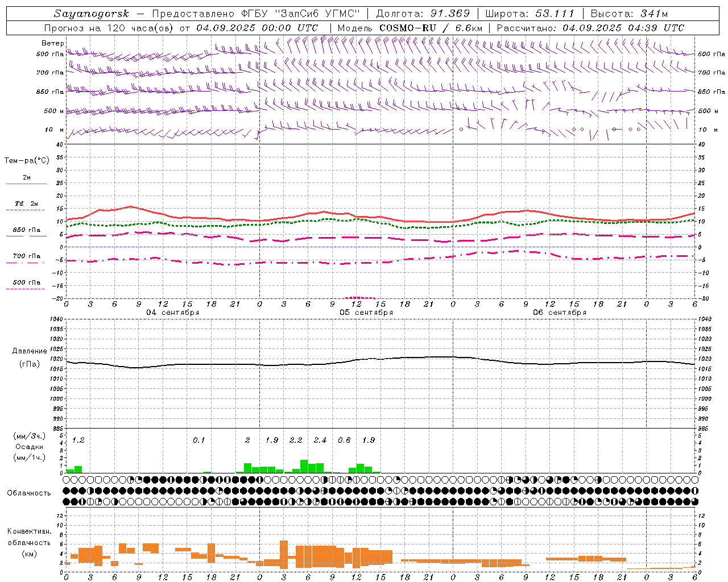Click 'Рассчитано: 04.09.2025 04:39 UTC' text
The height and width of the screenshot is (582, 728).
(x=590, y=28)
